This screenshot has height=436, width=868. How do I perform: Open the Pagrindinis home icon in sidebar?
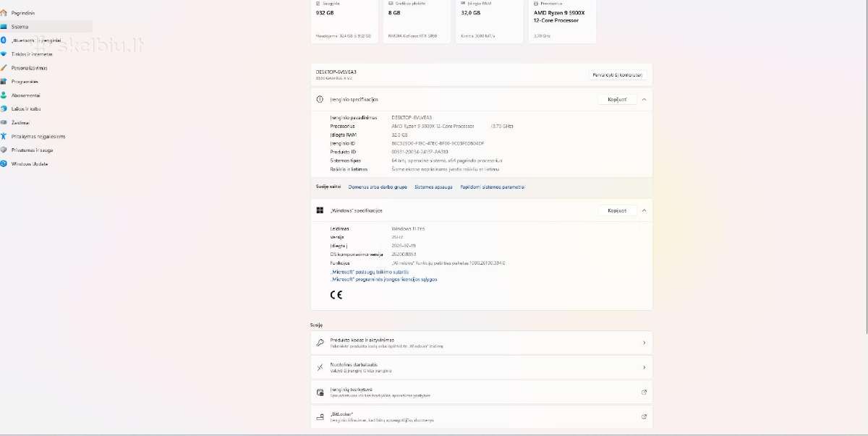(x=4, y=13)
